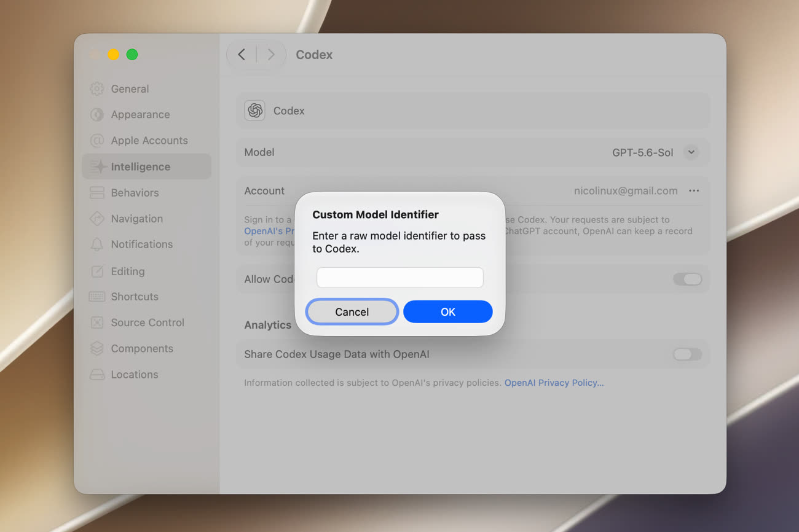Click the green zoom window button
This screenshot has height=532, width=799.
[x=132, y=55]
